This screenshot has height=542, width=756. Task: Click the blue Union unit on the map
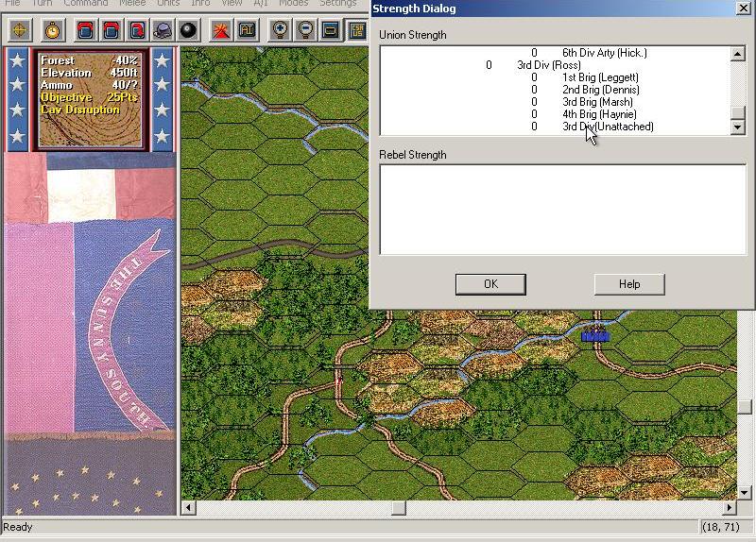(595, 334)
